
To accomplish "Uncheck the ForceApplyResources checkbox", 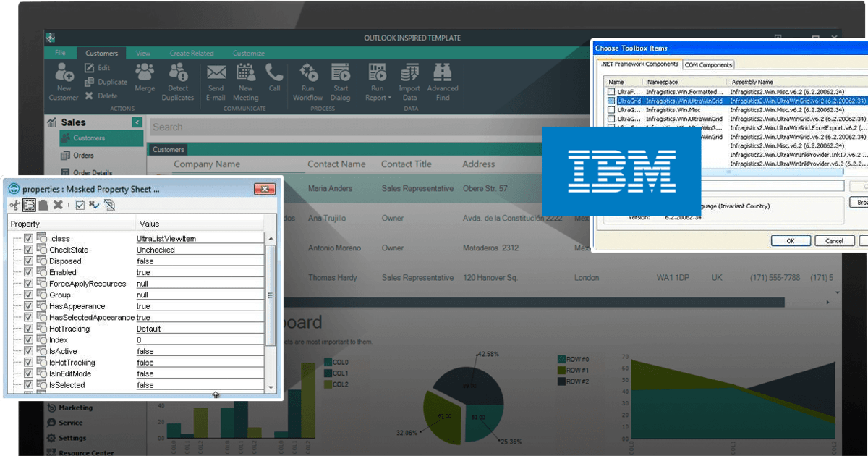I will tap(28, 284).
